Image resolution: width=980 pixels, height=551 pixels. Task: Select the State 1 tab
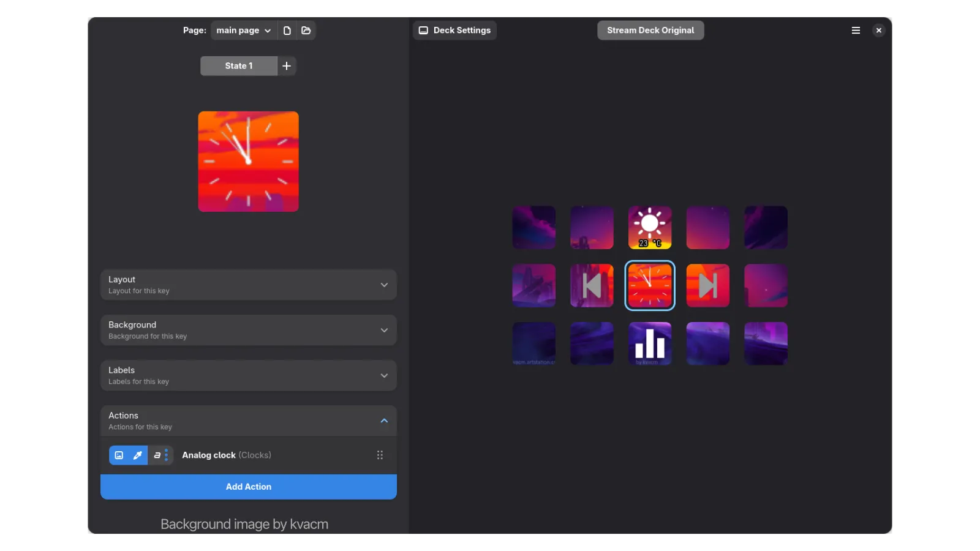[x=239, y=66]
